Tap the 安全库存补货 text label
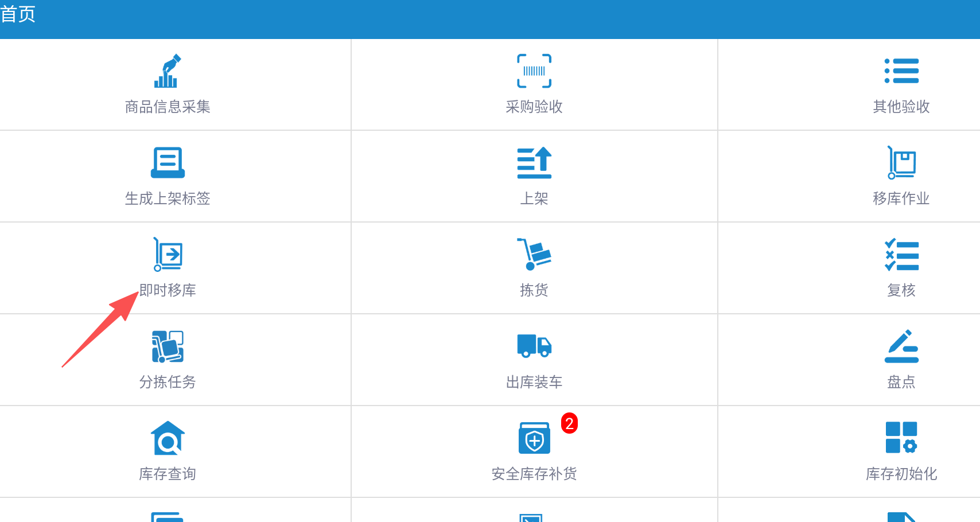980x522 pixels. click(x=534, y=474)
